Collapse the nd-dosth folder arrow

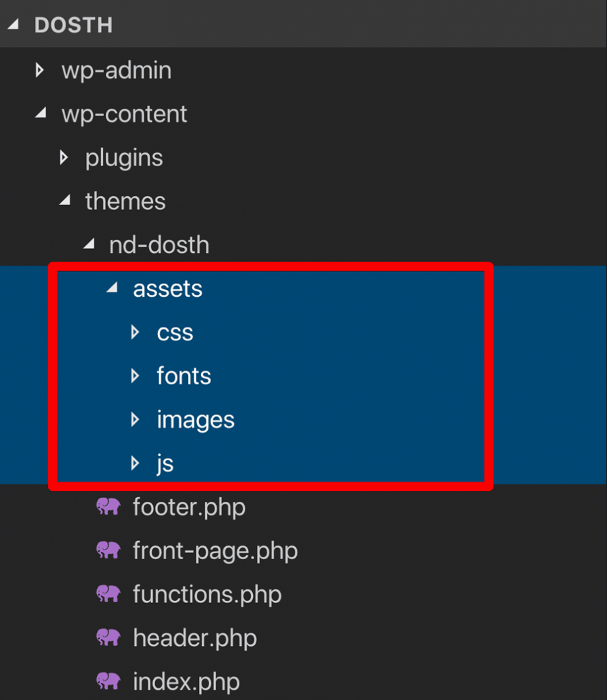88,245
